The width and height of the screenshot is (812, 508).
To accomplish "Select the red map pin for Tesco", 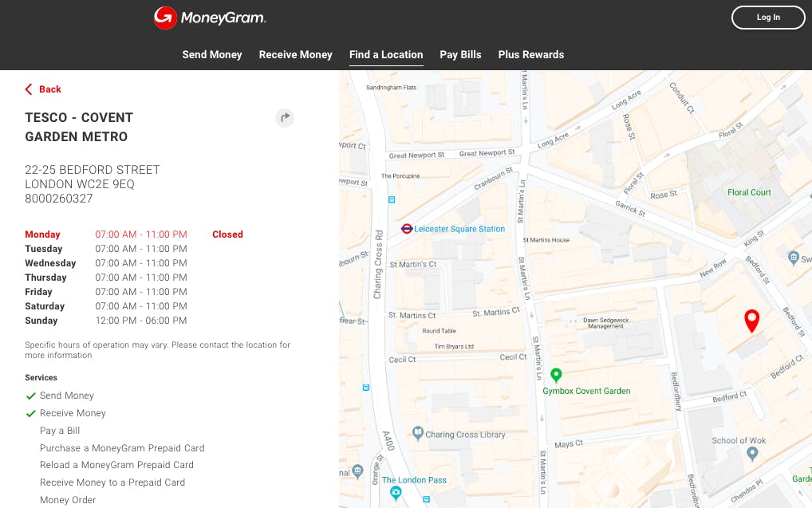I will coord(751,319).
